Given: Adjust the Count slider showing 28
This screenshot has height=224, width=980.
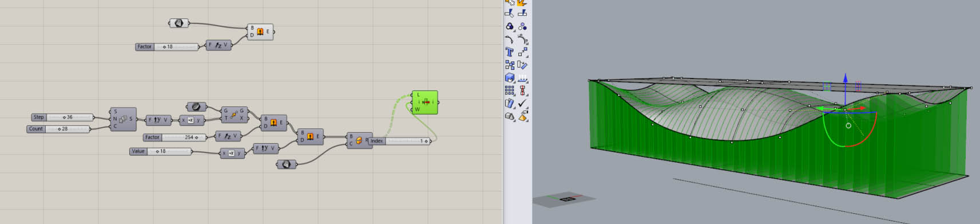Looking at the screenshot, I should pyautogui.click(x=59, y=129).
